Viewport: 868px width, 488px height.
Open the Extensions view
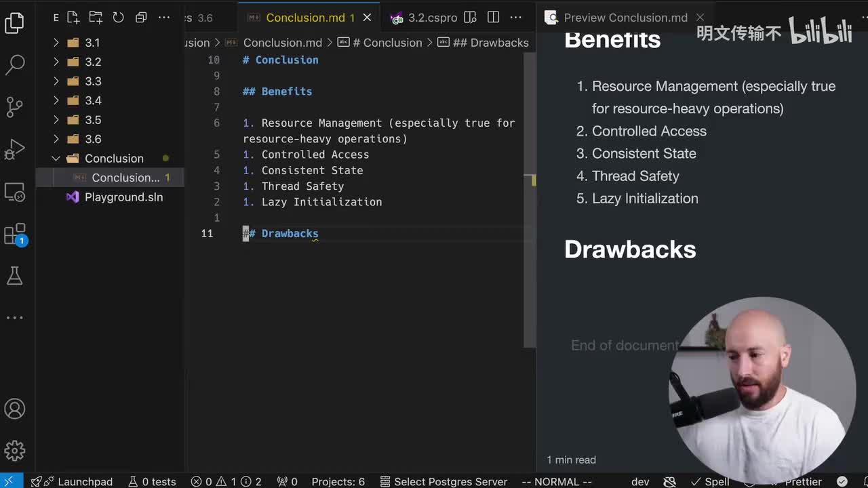(15, 235)
